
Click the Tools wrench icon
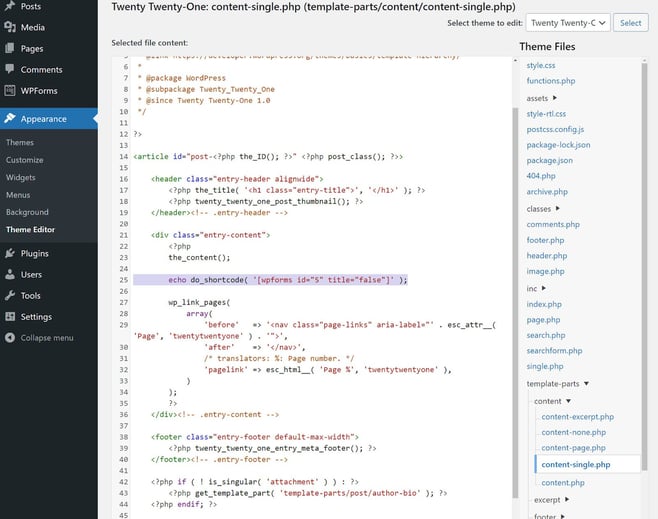click(10, 295)
